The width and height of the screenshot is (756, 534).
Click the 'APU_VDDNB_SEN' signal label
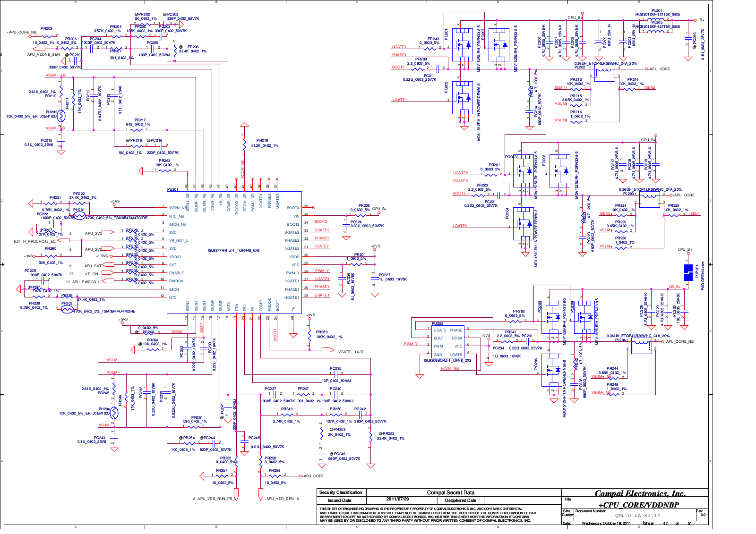43,54
